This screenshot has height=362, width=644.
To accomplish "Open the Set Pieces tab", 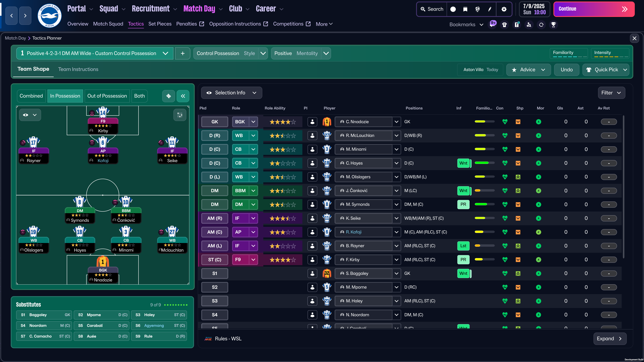I will tap(160, 24).
